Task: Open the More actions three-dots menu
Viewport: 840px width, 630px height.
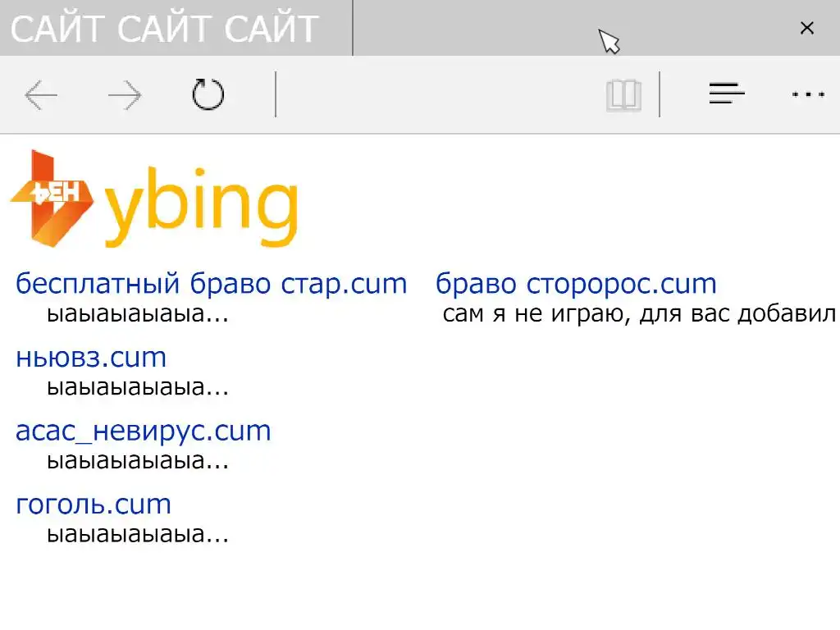Action: pos(808,94)
